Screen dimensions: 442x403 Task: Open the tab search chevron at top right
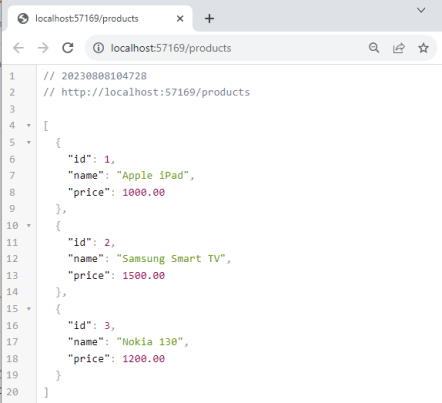coord(421,10)
